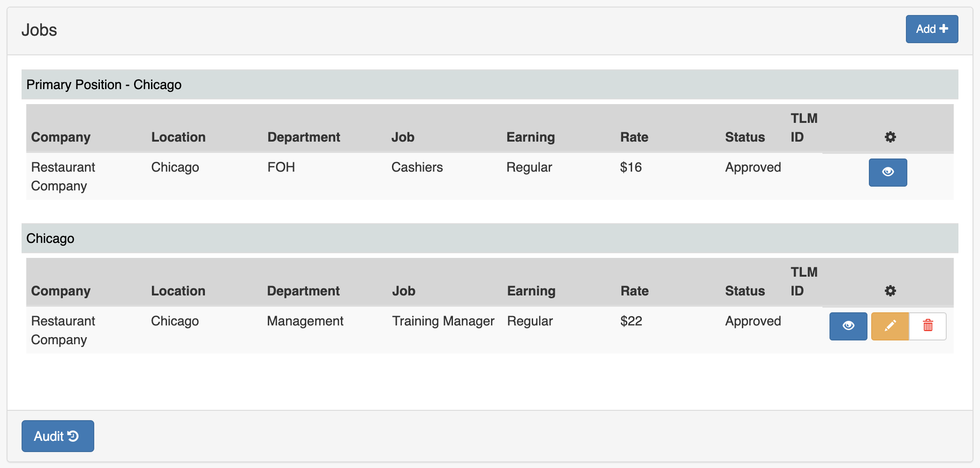Viewport: 980px width, 468px height.
Task: Sort by the Rate column header
Action: point(634,137)
